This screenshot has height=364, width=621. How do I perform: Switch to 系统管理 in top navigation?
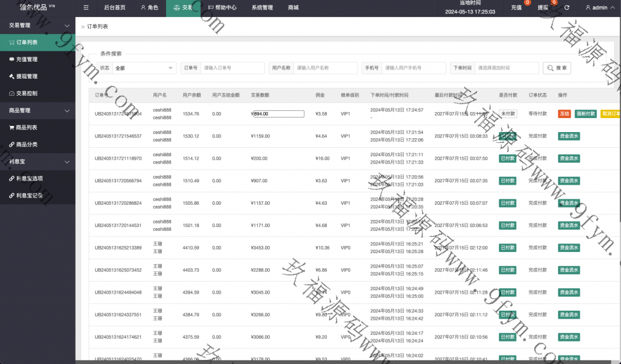[x=262, y=8]
